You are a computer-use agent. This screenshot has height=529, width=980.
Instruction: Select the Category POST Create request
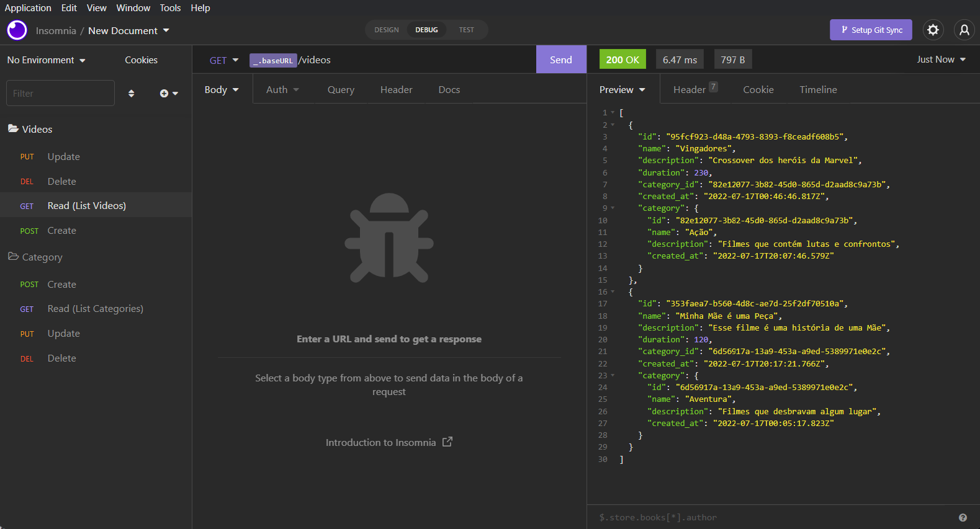coord(96,284)
